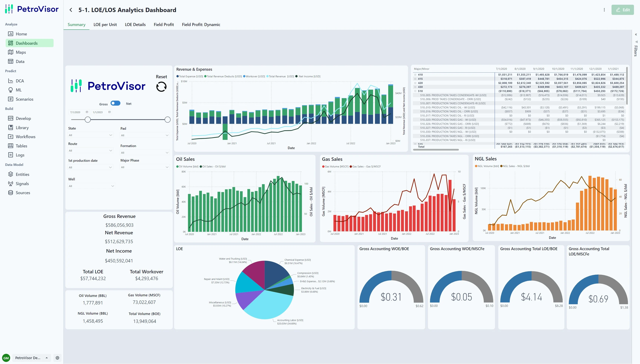The width and height of the screenshot is (640, 364).
Task: Switch to the Field Profit tab
Action: click(x=164, y=25)
